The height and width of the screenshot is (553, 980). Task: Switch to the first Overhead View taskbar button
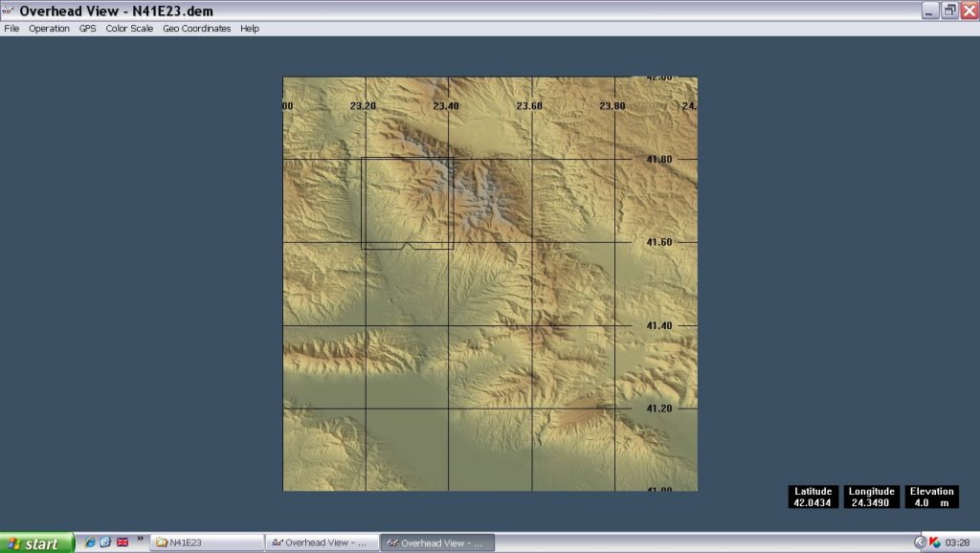click(x=322, y=542)
